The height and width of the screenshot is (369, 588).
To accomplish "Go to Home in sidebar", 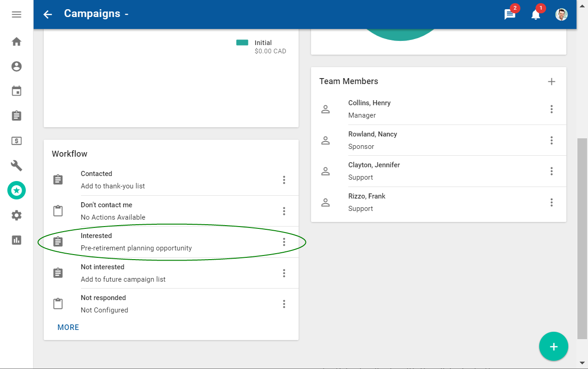I will point(17,42).
